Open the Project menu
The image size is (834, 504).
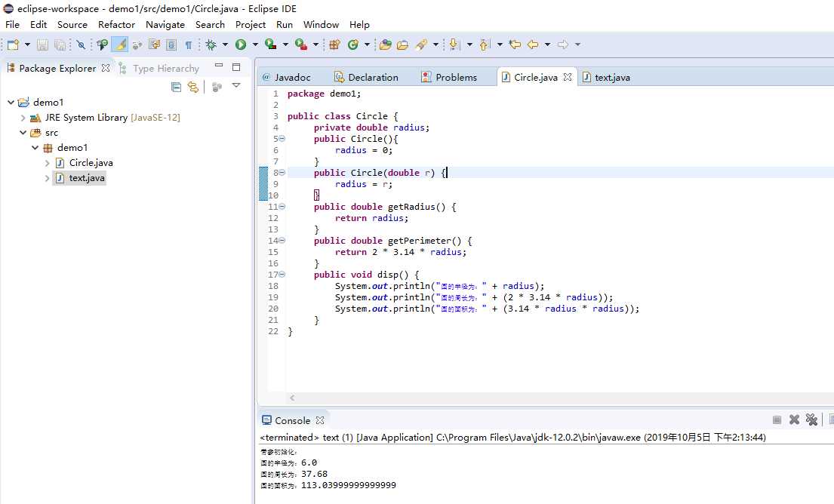251,24
